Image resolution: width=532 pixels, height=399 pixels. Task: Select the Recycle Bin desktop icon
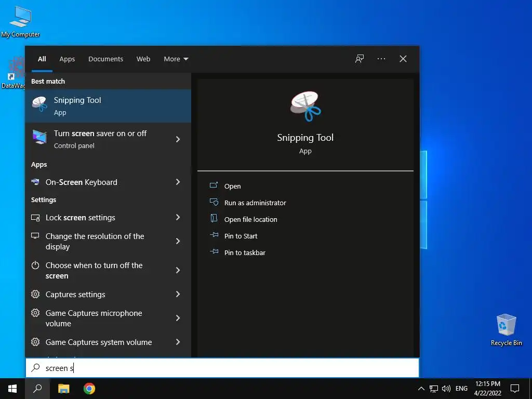(x=506, y=330)
